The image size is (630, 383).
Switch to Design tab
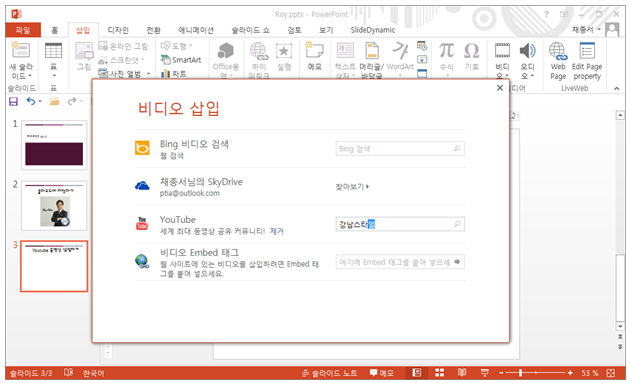[118, 30]
